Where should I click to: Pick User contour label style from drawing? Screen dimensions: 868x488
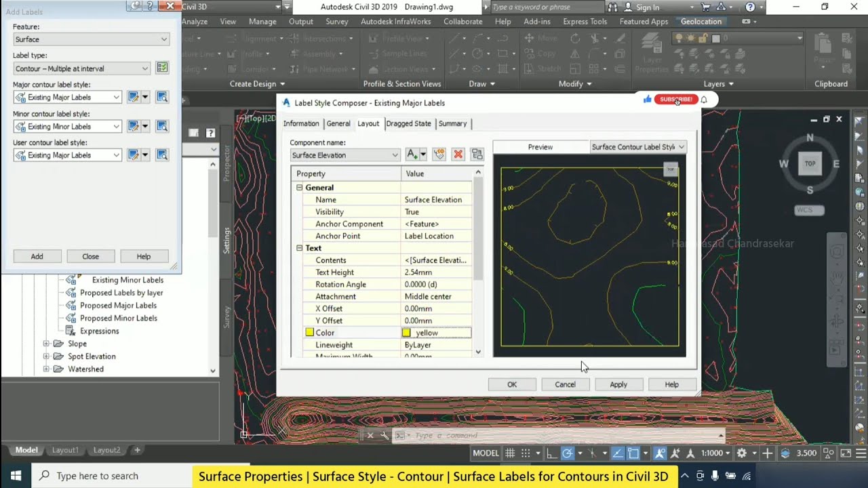pos(162,155)
